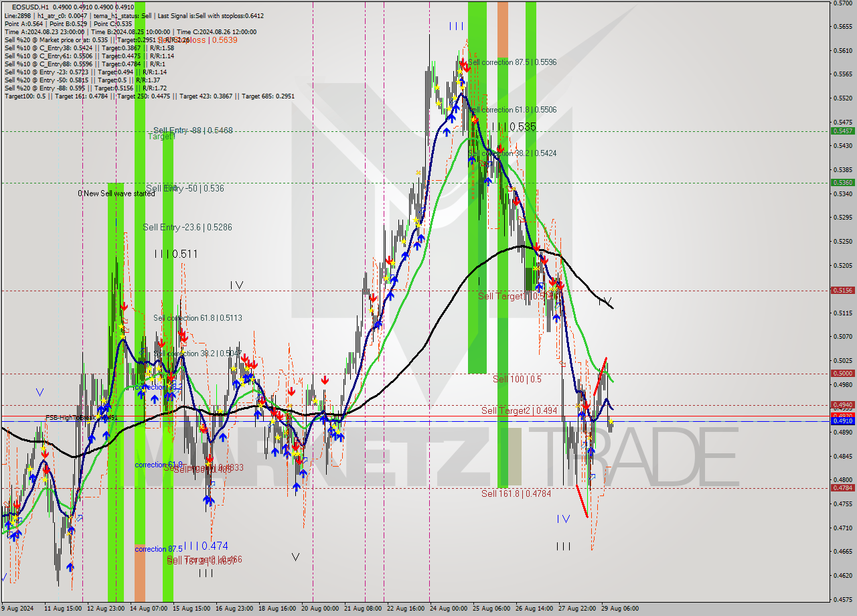Click the '25 Aug 06:00' time axis label
This screenshot has height=616, width=857.
pos(491,609)
